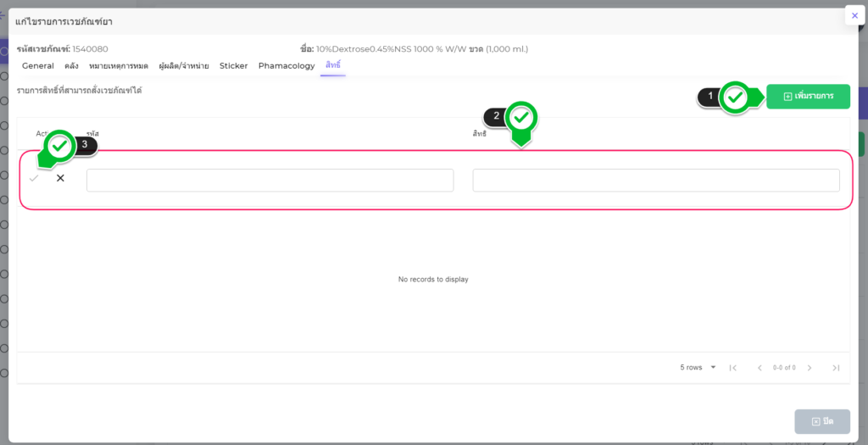Click the X cancel icon in the row
This screenshot has width=868, height=445.
[60, 179]
